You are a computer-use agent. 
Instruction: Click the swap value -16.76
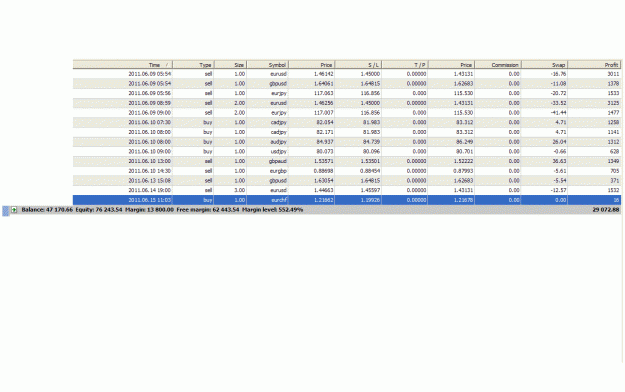[x=558, y=74]
